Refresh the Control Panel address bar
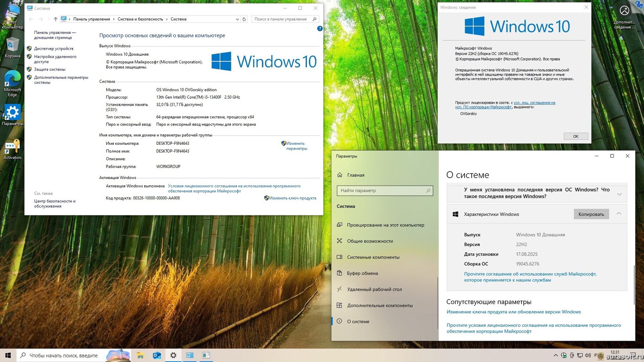The image size is (644, 362). pos(244,19)
